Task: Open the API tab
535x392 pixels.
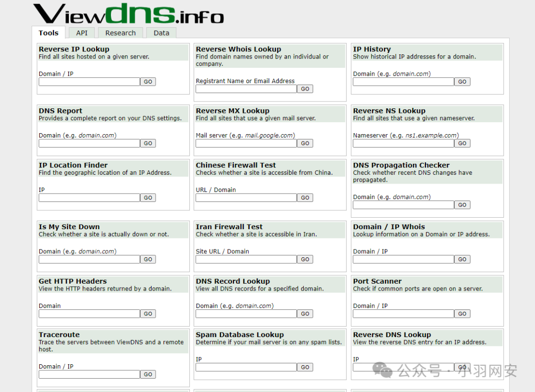Action: 82,33
